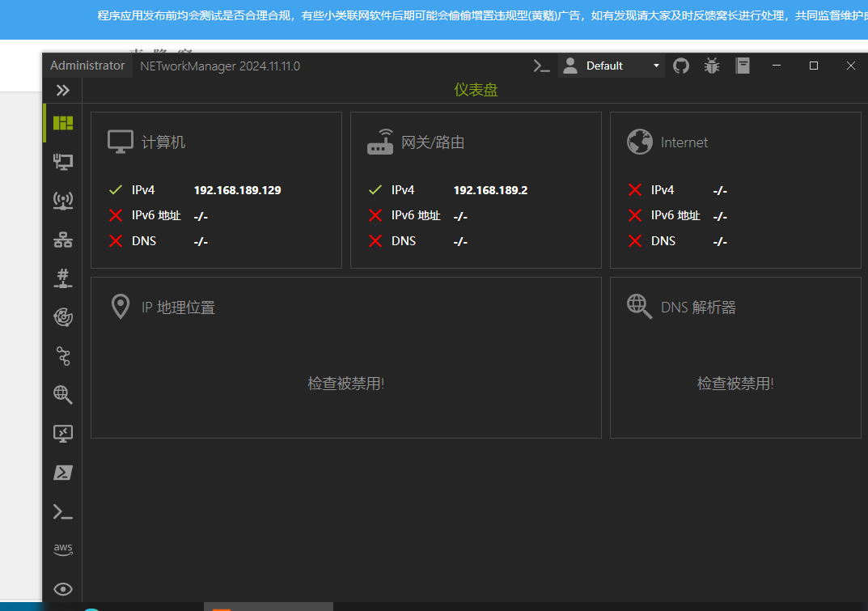This screenshot has height=611, width=868.
Task: Open the Remote Desktop tool
Action: 62,433
